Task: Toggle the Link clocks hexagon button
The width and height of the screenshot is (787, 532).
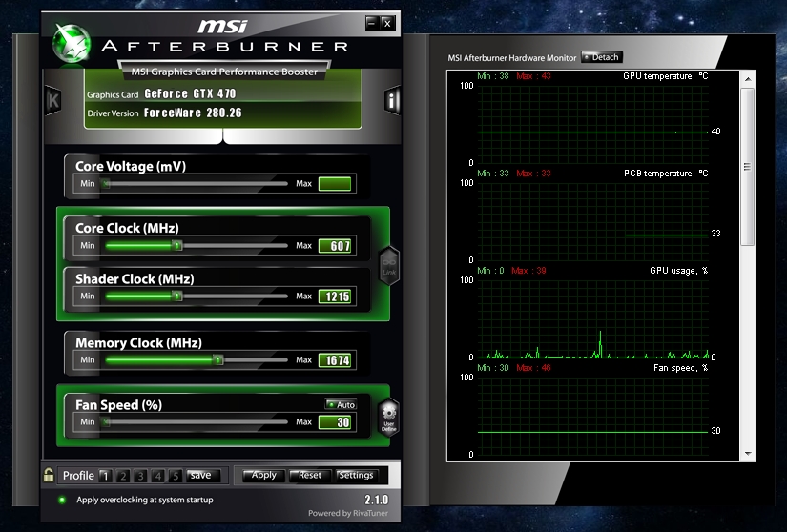Action: coord(389,266)
